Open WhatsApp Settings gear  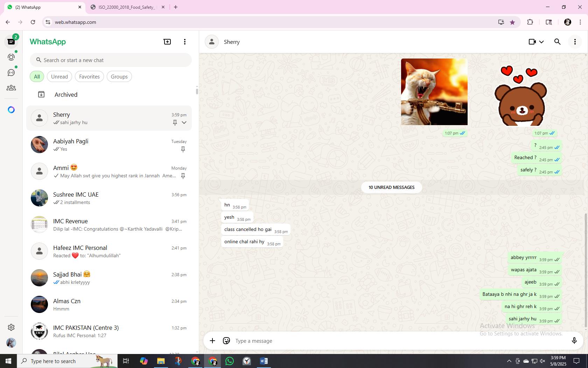[11, 327]
